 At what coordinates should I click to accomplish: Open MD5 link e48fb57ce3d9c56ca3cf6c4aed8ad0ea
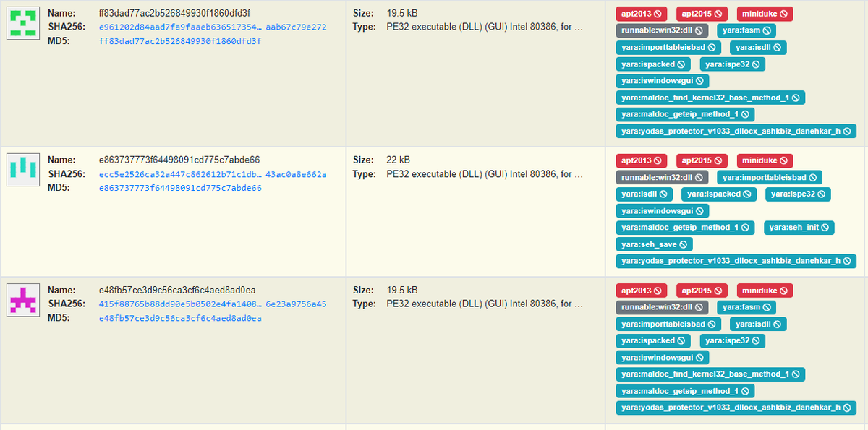tap(180, 318)
